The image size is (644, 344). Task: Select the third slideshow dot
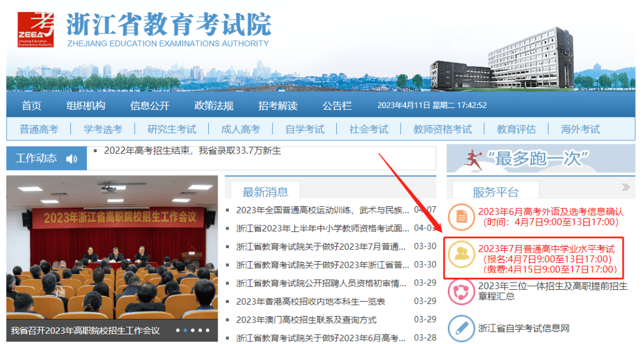tap(193, 330)
